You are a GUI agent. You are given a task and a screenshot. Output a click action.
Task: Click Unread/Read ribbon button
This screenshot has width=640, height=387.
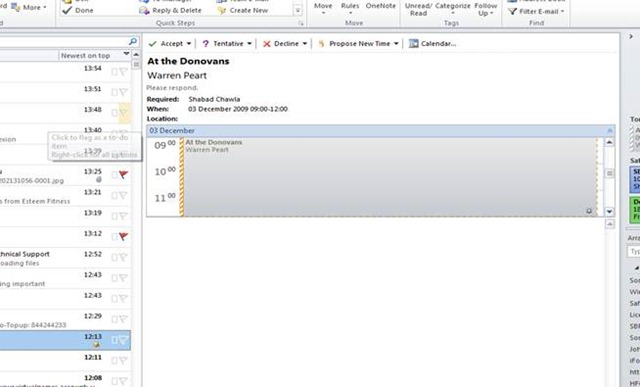(x=418, y=9)
